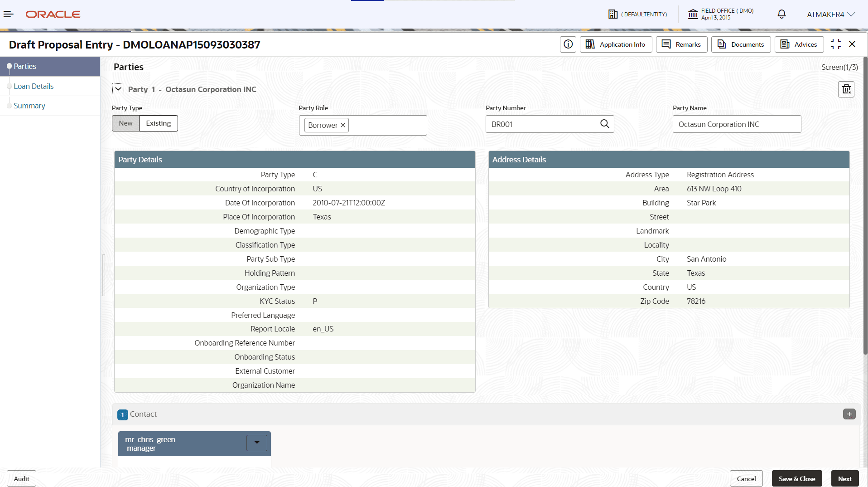868x487 pixels.
Task: Focus the Party Name field
Action: point(737,124)
